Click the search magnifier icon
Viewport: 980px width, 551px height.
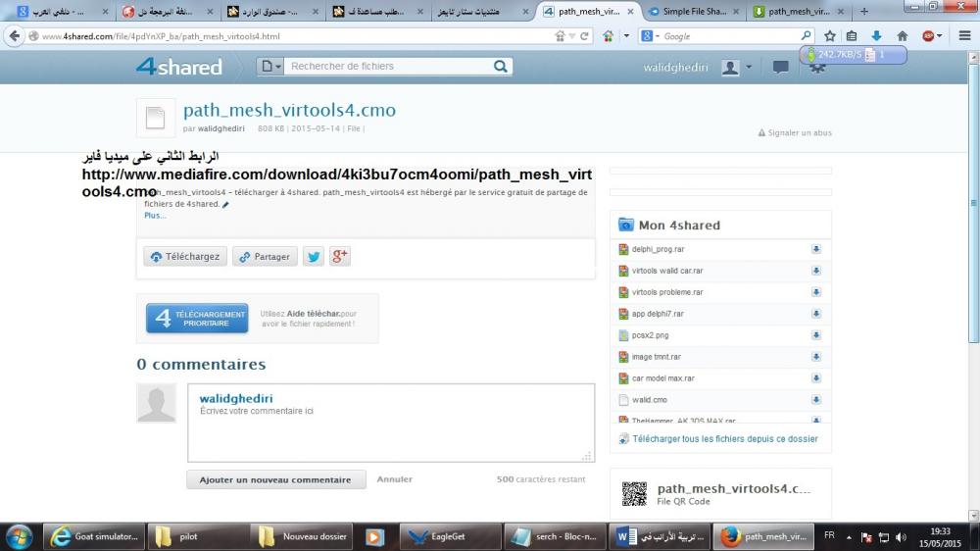pos(501,67)
